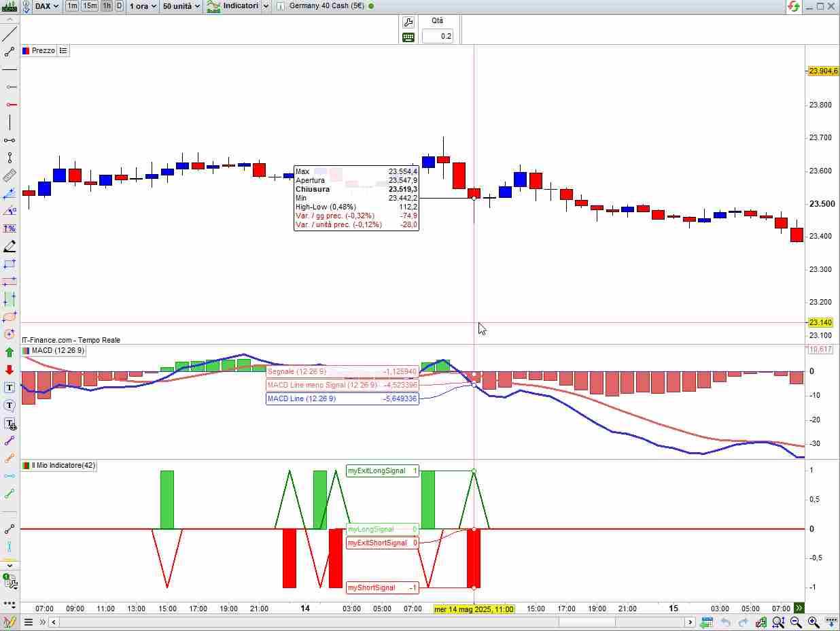This screenshot has height=631, width=840.
Task: Click the instrument info icon
Action: click(280, 6)
